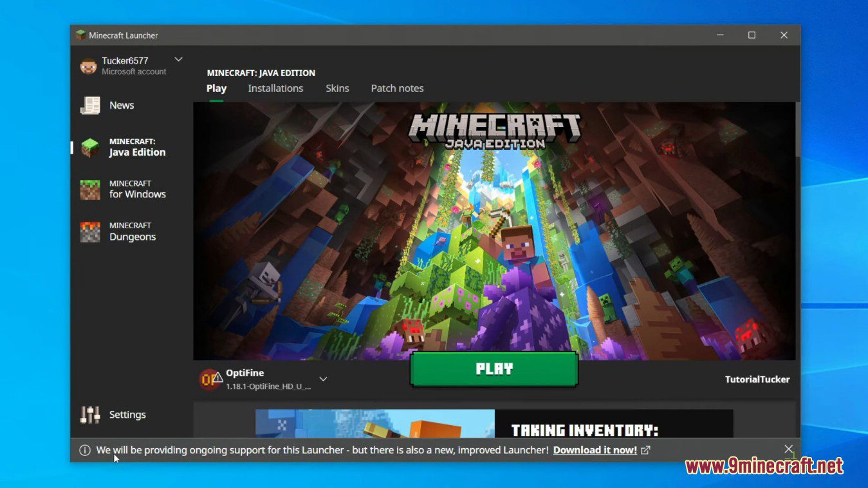Click the launcher vertical scrollbar
Viewport: 868px width, 488px height.
(798, 129)
